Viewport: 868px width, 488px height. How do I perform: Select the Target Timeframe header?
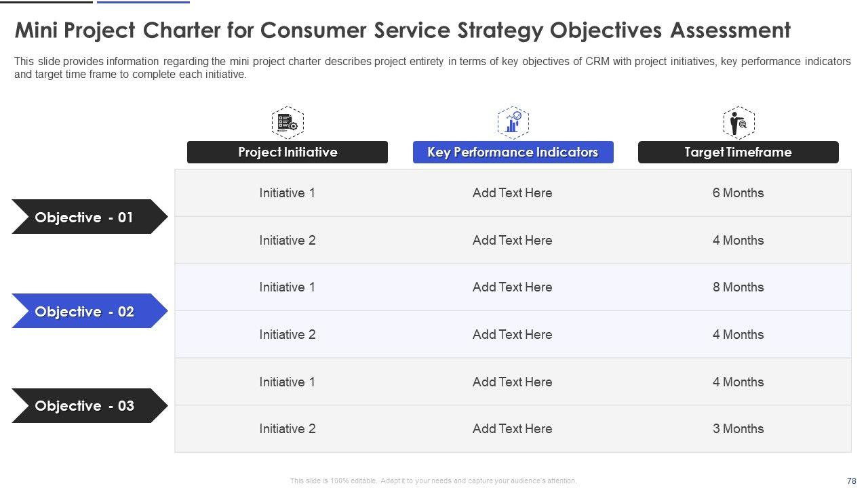point(738,152)
